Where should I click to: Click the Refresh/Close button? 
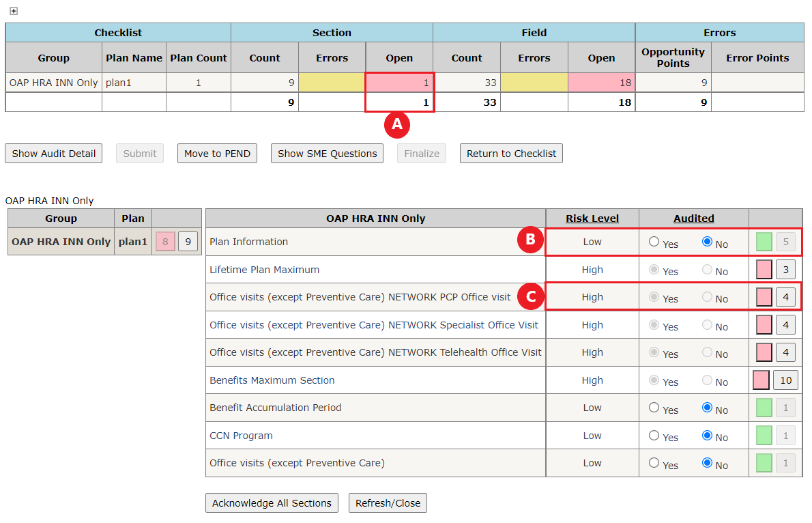click(388, 503)
